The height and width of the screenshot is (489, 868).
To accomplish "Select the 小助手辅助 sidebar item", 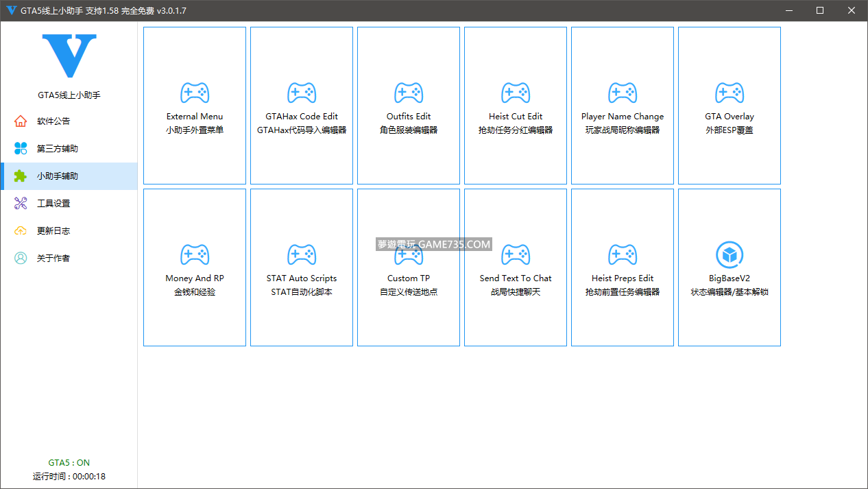I will pos(58,176).
